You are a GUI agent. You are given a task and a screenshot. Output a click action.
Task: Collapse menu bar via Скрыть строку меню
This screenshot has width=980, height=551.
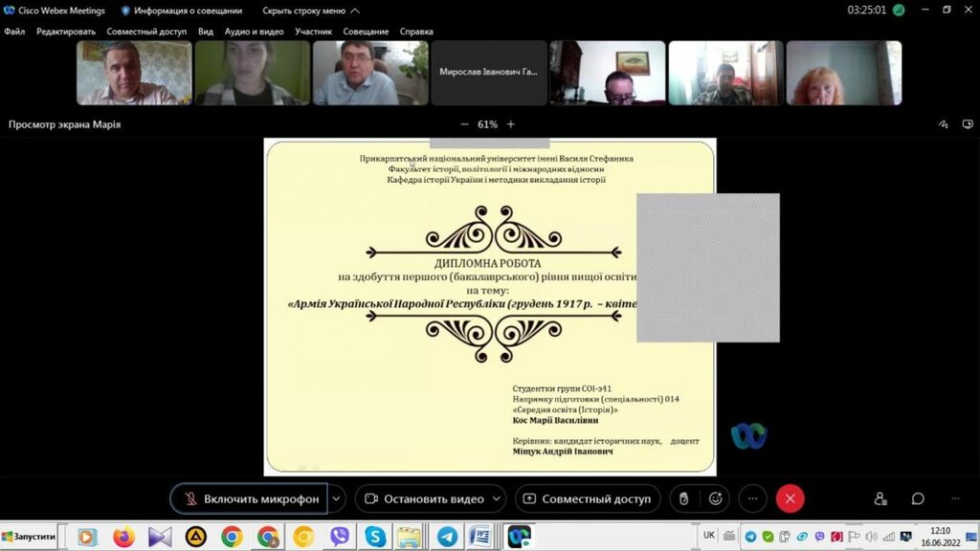(311, 11)
